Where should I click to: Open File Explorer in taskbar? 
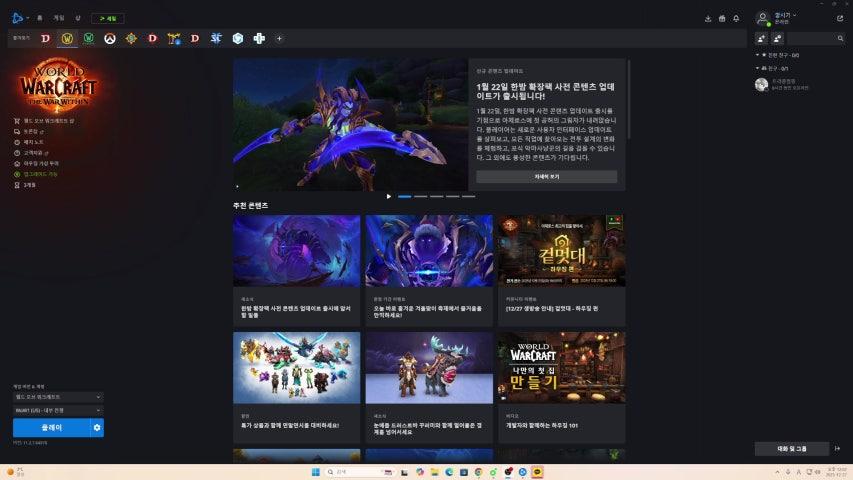point(434,472)
